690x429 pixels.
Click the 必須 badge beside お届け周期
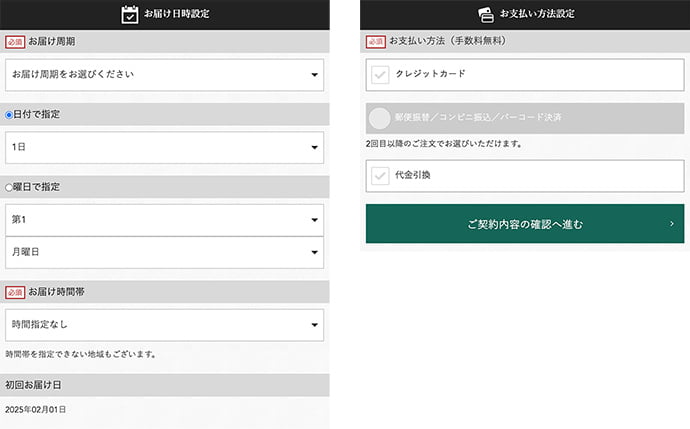15,42
